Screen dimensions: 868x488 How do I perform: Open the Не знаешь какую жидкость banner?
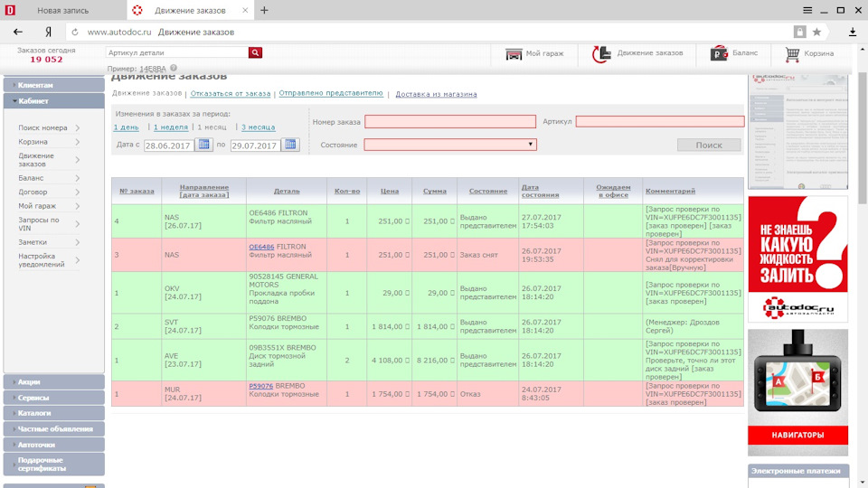coord(797,259)
